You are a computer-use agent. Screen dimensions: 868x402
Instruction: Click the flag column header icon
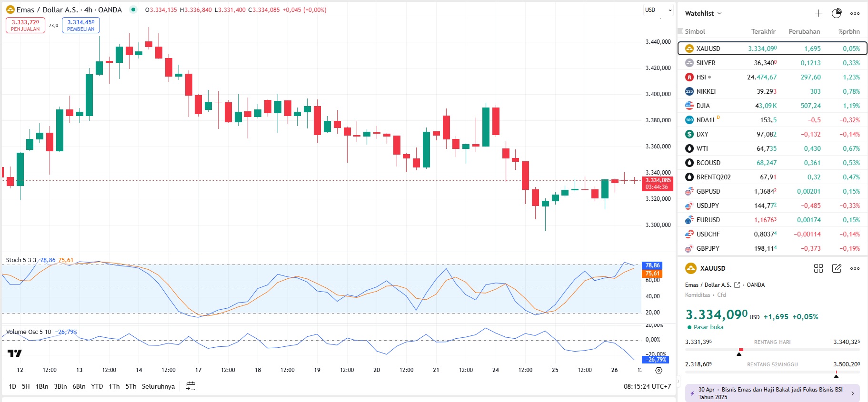(x=680, y=31)
